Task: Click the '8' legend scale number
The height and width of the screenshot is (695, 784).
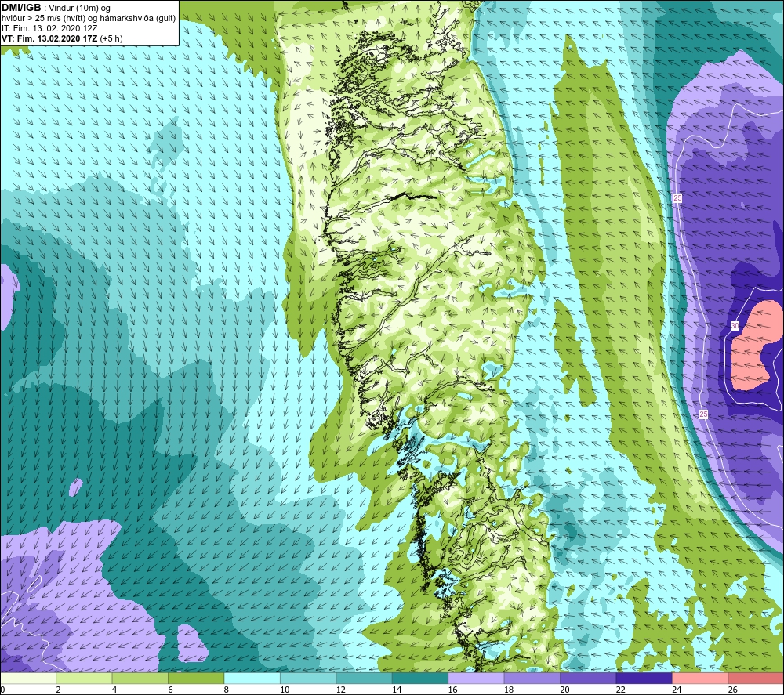Action: tap(227, 690)
